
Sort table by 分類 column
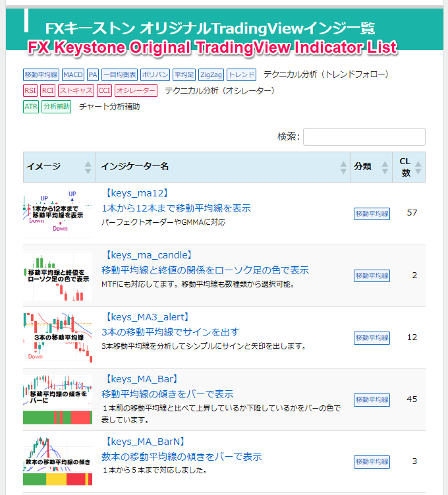pos(372,167)
